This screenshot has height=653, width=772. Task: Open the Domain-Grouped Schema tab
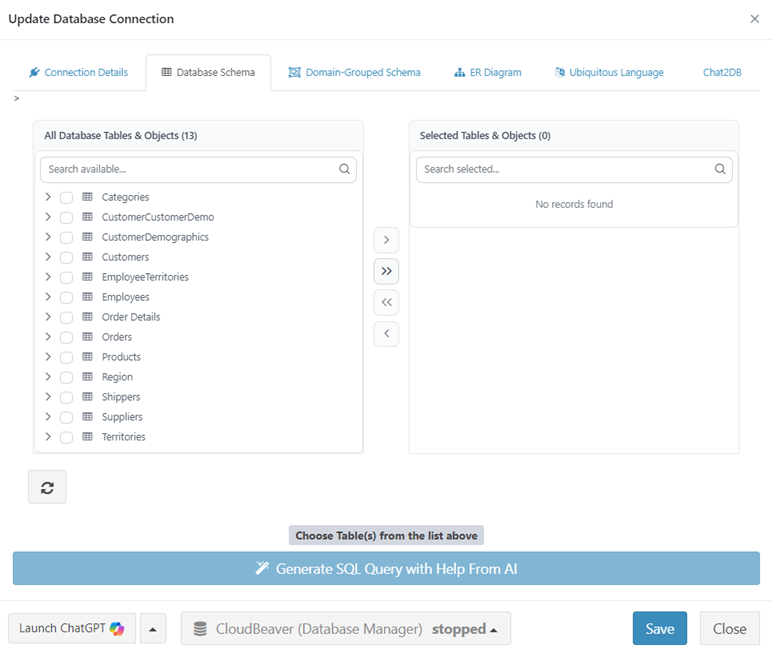[x=354, y=73]
